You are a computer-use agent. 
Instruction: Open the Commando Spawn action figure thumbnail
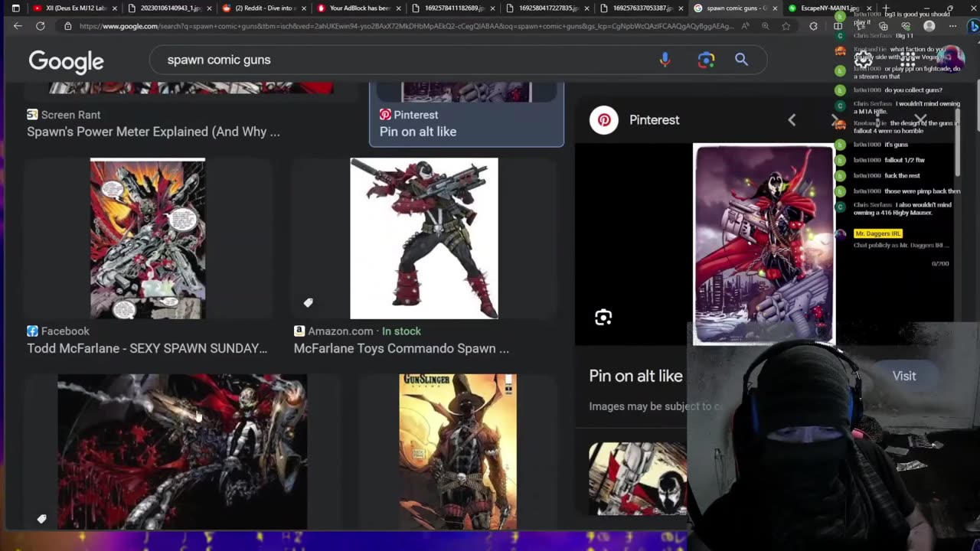tap(424, 239)
